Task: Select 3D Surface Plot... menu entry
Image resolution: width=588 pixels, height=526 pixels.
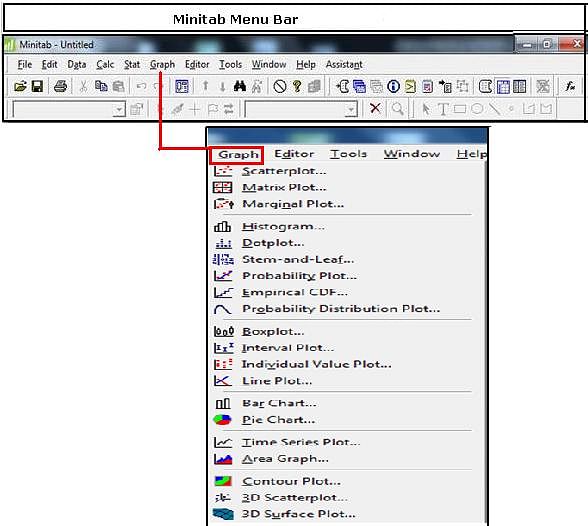Action: (x=298, y=514)
